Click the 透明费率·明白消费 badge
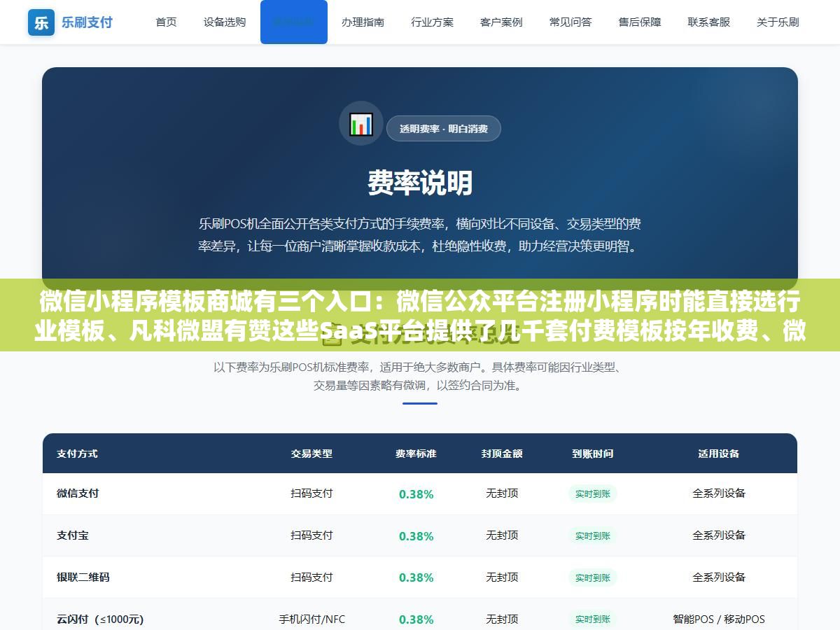 pyautogui.click(x=444, y=128)
